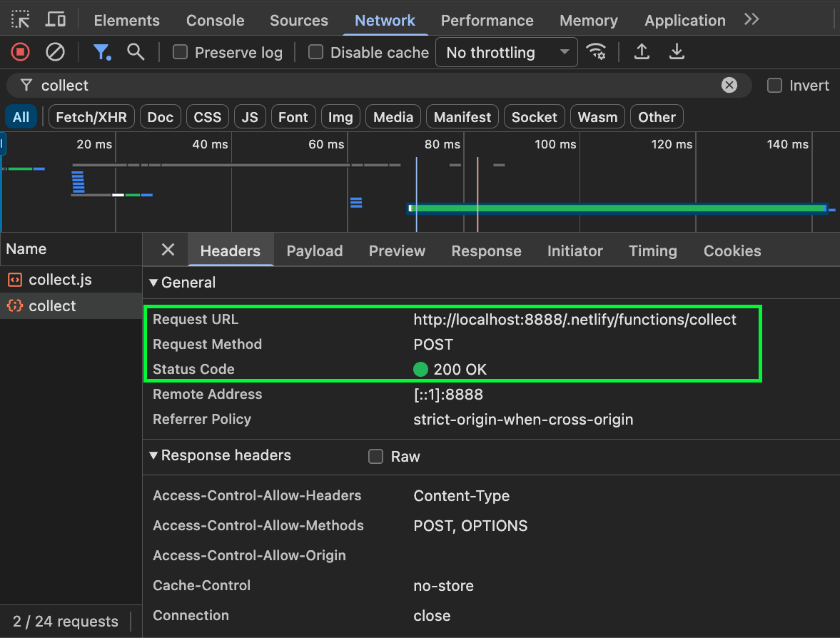Filter by Doc requests
Image resolution: width=840 pixels, height=638 pixels.
coord(160,117)
